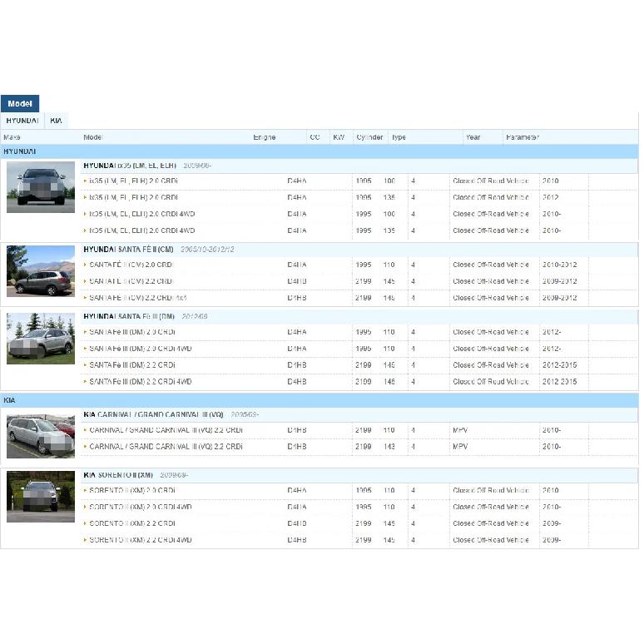
Task: Click the arrow bullet of ix35 2.0 CRDi 100 kW row
Action: click(85, 181)
